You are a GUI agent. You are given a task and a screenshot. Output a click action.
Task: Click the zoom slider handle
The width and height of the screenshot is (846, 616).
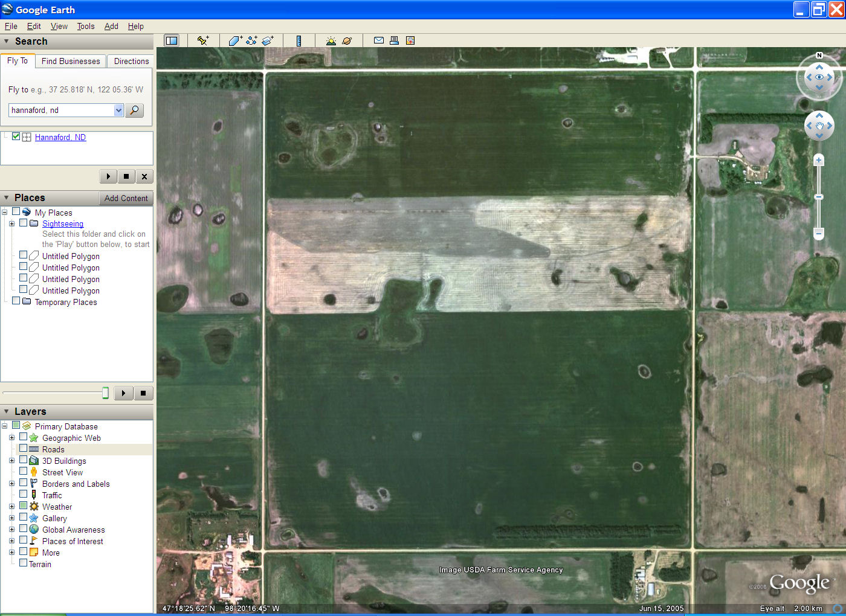click(x=819, y=197)
